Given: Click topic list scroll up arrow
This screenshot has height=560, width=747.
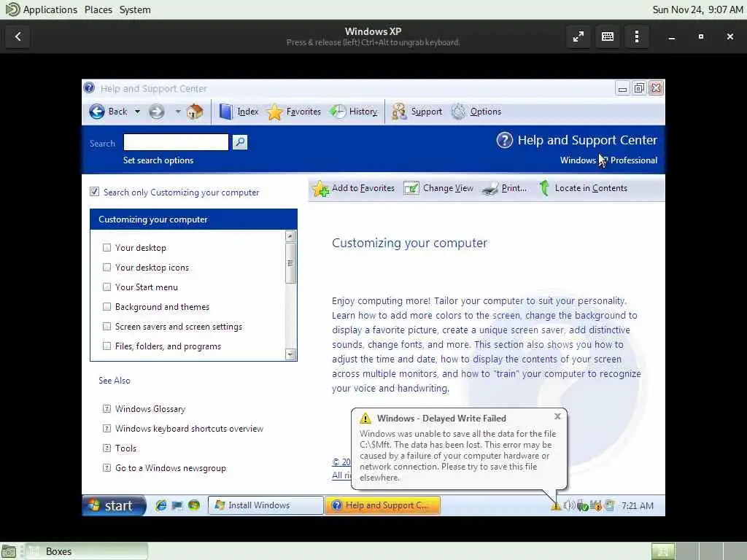Looking at the screenshot, I should coord(290,236).
